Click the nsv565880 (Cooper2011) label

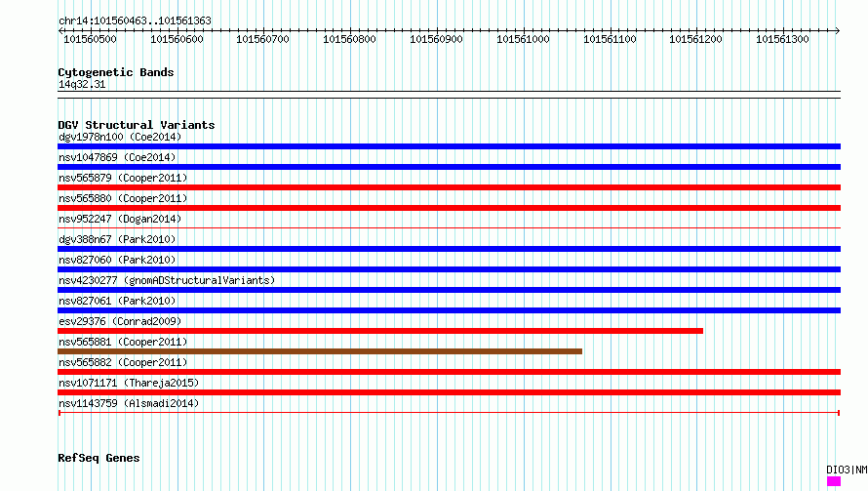pyautogui.click(x=123, y=198)
